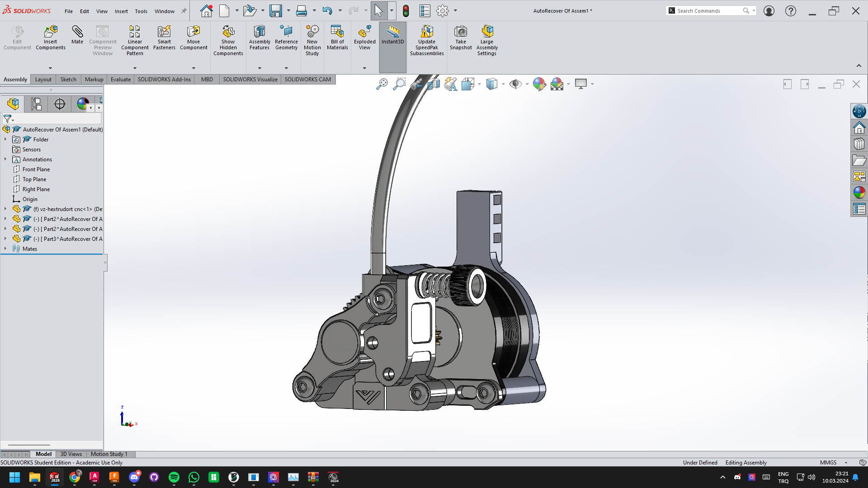Open the Edit Appearance color ball
Viewport: 868px width, 488px height.
[x=539, y=84]
